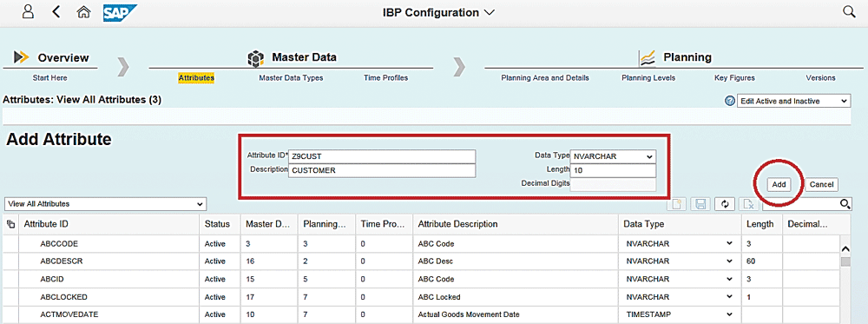This screenshot has width=868, height=324.
Task: Select the ABCCODE row selector cell
Action: click(x=10, y=243)
